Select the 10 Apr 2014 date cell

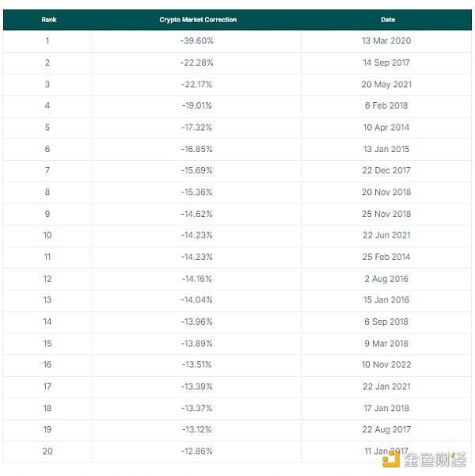pos(386,128)
